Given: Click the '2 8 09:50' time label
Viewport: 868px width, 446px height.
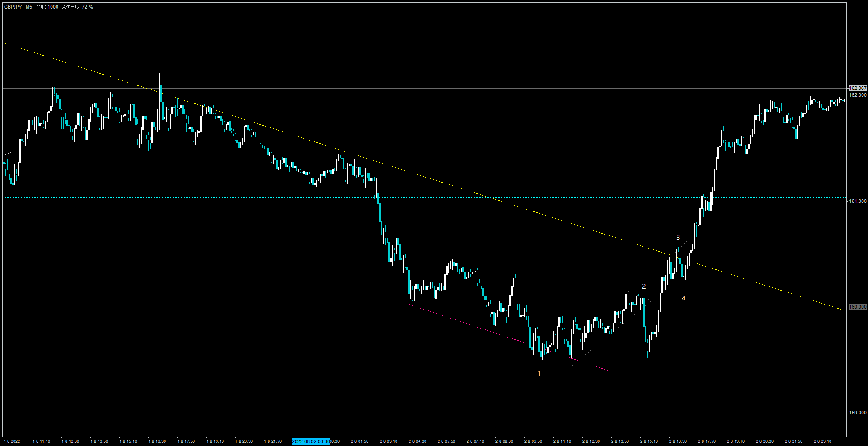Looking at the screenshot, I should coord(533,441).
